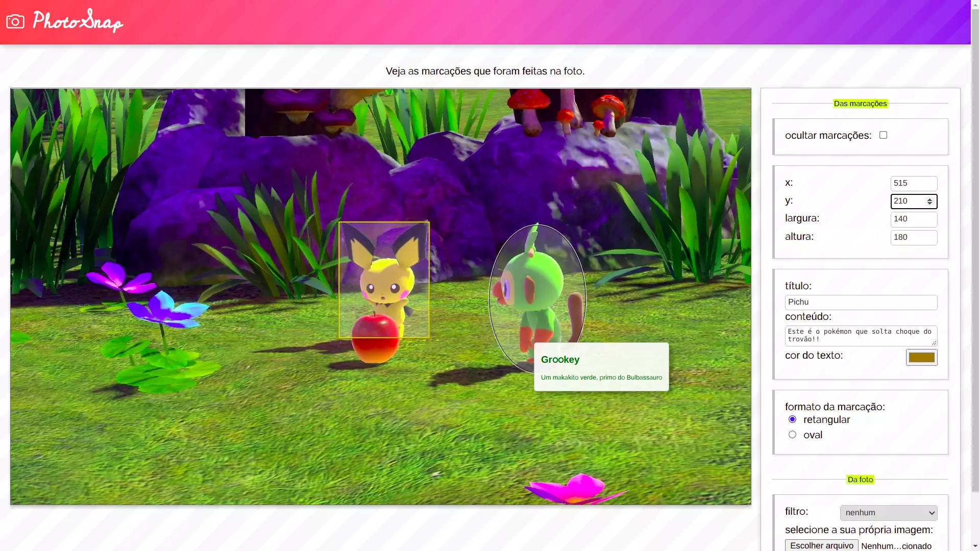
Task: Decrease y value with stepper down arrow
Action: 930,204
